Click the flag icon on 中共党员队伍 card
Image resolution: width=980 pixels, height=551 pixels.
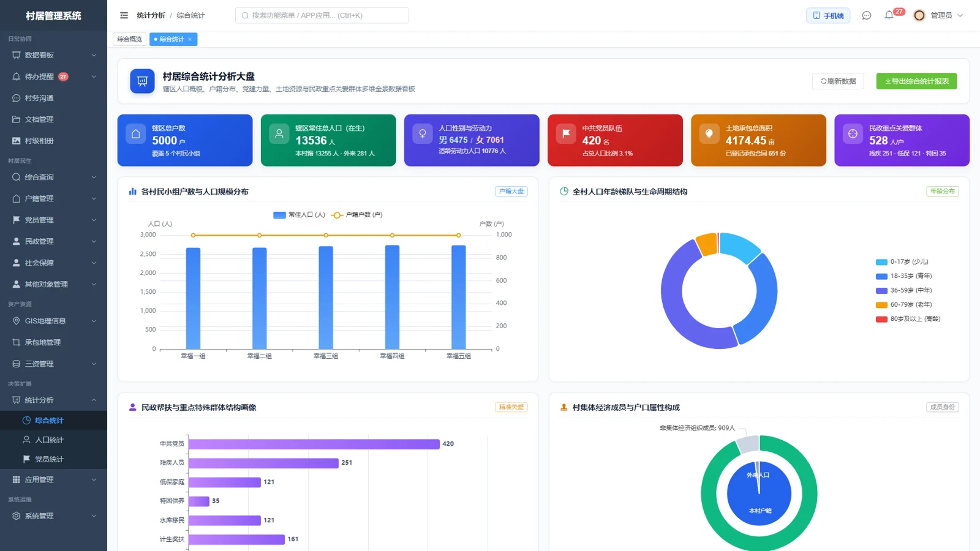[566, 134]
